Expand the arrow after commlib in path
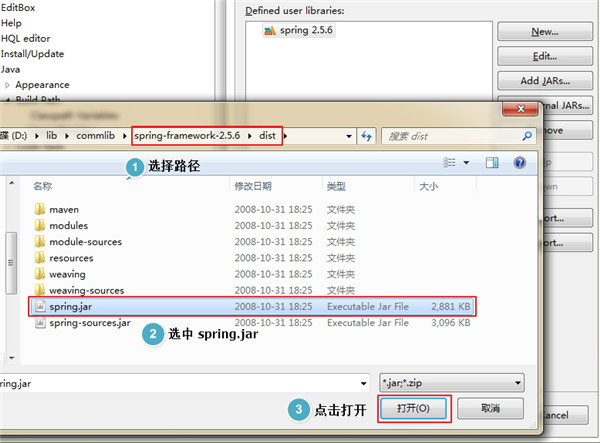Image resolution: width=600 pixels, height=443 pixels. (124, 136)
